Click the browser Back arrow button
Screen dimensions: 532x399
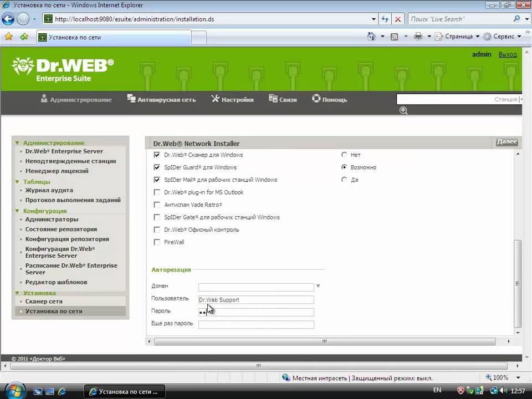pyautogui.click(x=8, y=19)
